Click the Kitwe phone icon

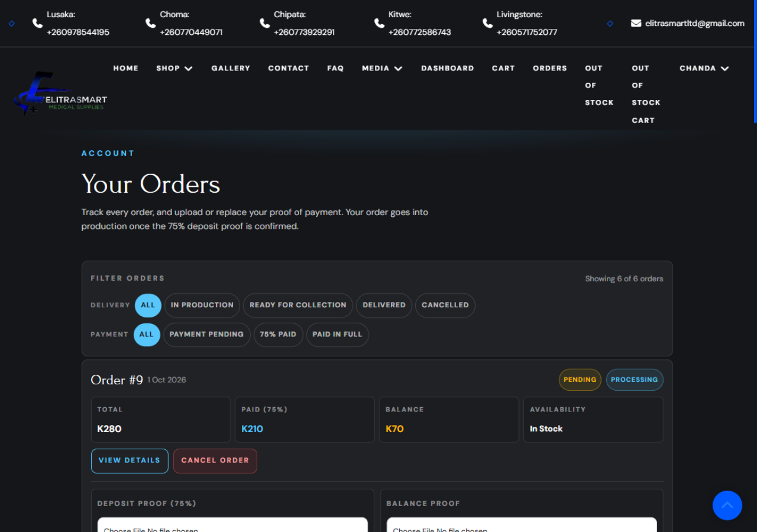(x=379, y=23)
